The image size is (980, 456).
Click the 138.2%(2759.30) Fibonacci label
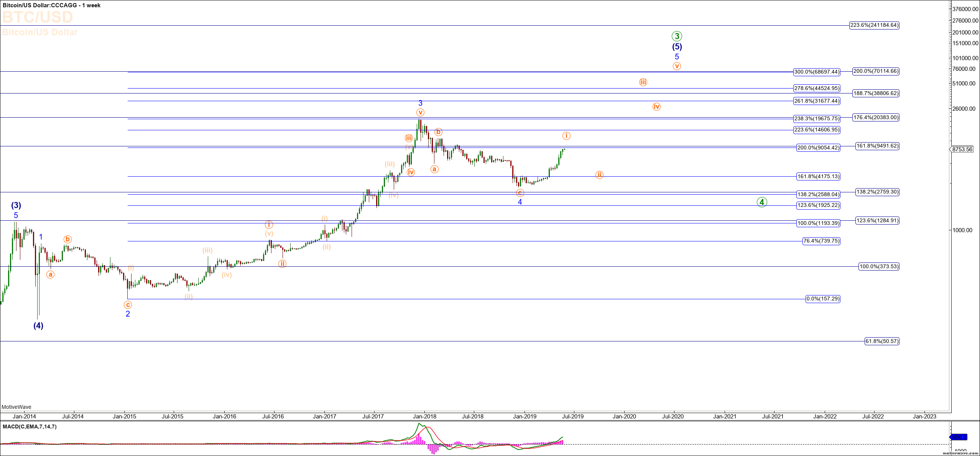(877, 192)
